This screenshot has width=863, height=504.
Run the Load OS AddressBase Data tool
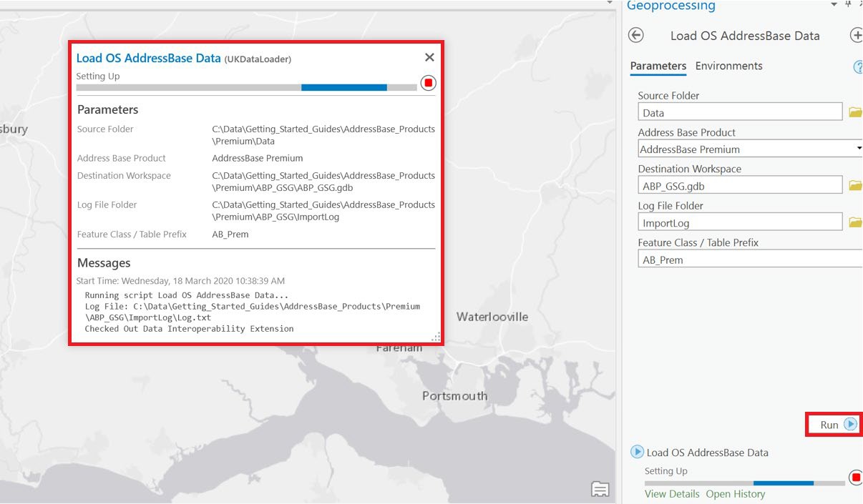coord(833,424)
